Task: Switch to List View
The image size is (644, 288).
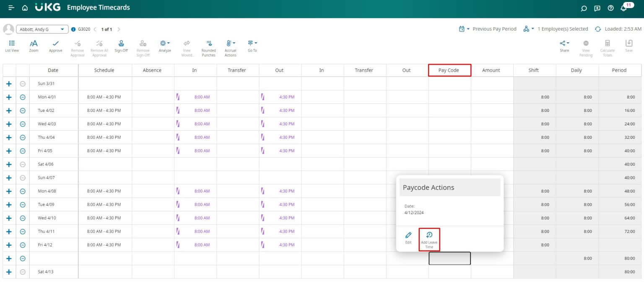Action: coord(12,46)
